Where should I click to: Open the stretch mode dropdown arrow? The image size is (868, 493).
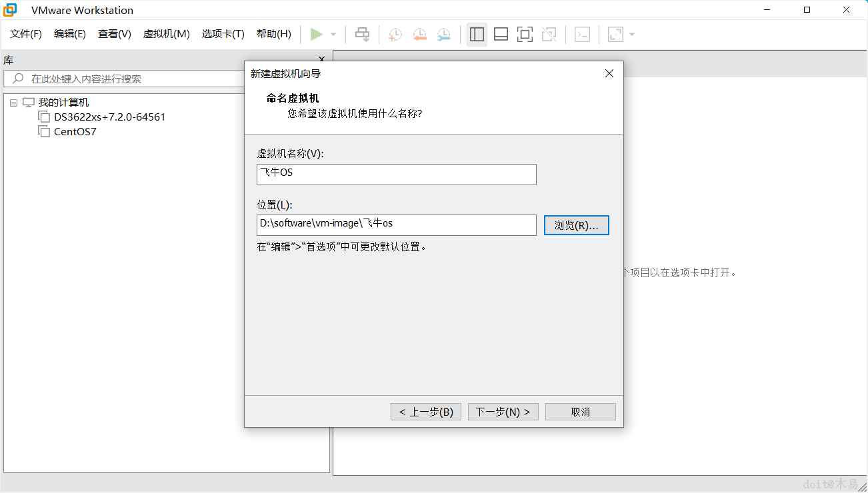(631, 34)
